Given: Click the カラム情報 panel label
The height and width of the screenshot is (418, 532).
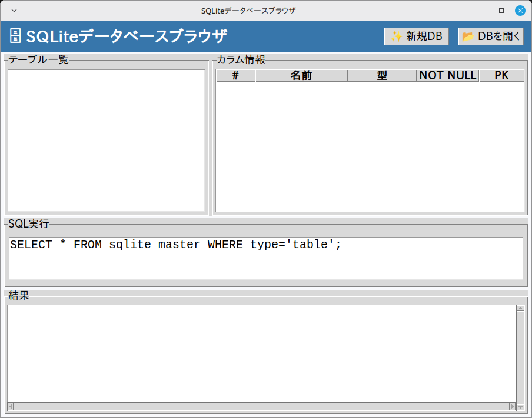Looking at the screenshot, I should pos(241,59).
